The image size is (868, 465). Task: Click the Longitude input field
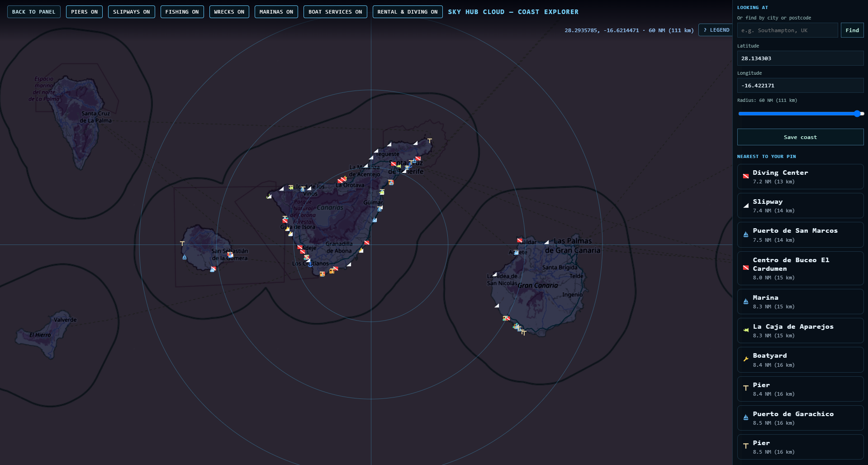tap(800, 86)
